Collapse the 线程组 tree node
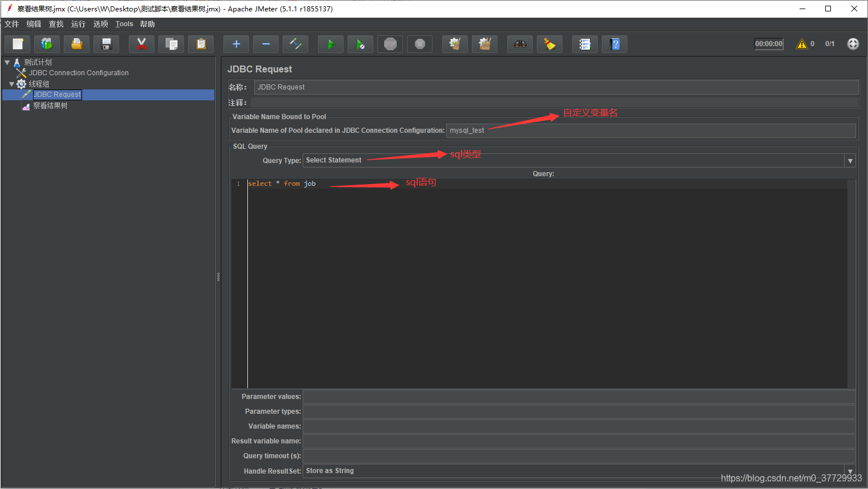The image size is (868, 489). 12,83
